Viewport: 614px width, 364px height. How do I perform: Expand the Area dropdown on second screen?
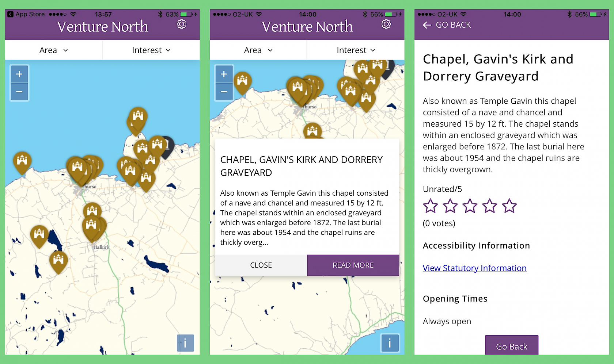(258, 50)
